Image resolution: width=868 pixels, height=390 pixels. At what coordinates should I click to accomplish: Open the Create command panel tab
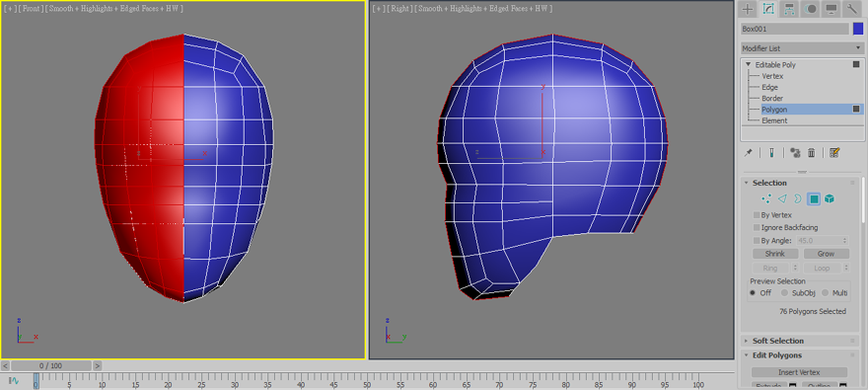(x=748, y=9)
